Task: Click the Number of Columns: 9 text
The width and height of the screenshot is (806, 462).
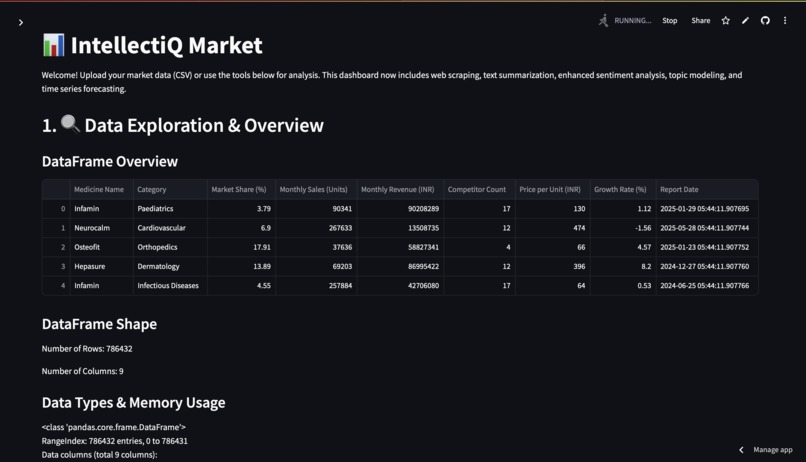Action: (82, 371)
